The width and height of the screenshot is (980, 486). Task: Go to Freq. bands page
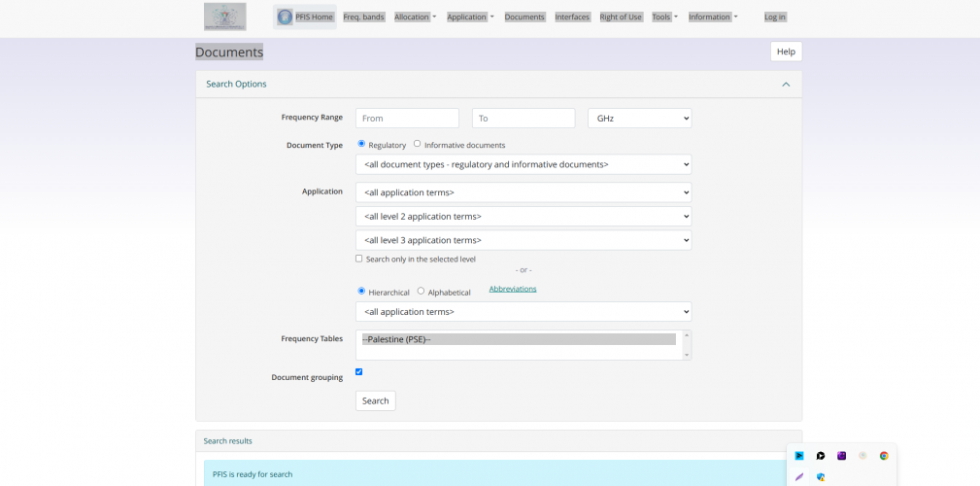pyautogui.click(x=364, y=17)
